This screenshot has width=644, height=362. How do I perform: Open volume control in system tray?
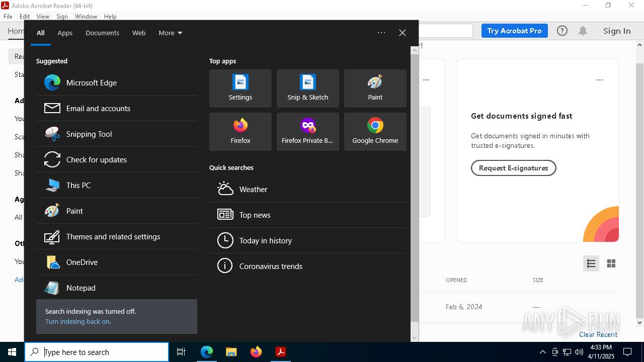(579, 352)
